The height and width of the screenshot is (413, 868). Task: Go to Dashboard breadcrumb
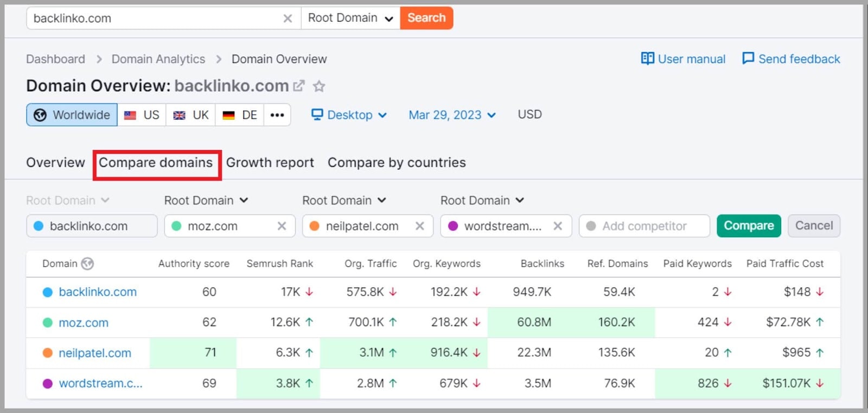pyautogui.click(x=55, y=59)
